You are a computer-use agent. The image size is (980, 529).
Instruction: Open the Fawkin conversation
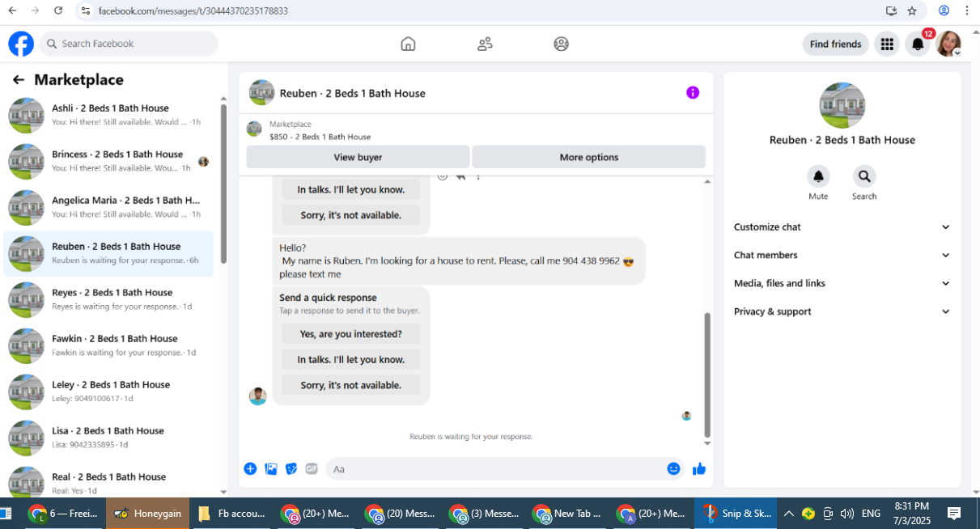click(109, 345)
